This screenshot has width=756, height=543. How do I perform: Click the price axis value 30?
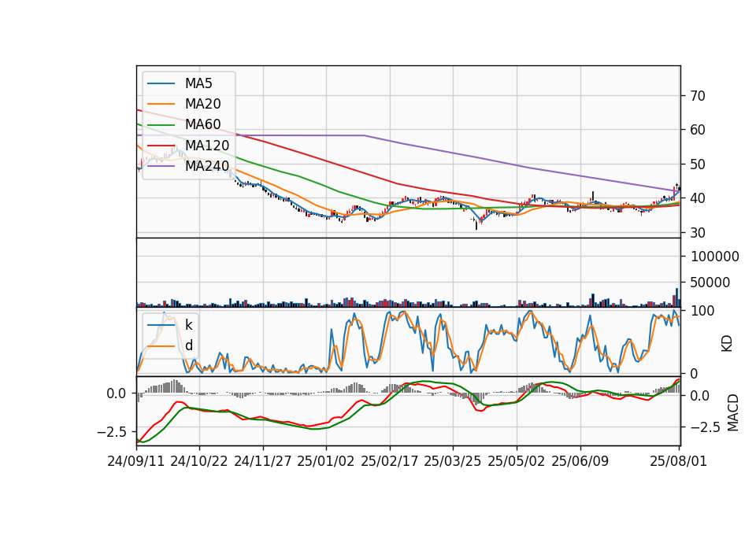point(698,233)
